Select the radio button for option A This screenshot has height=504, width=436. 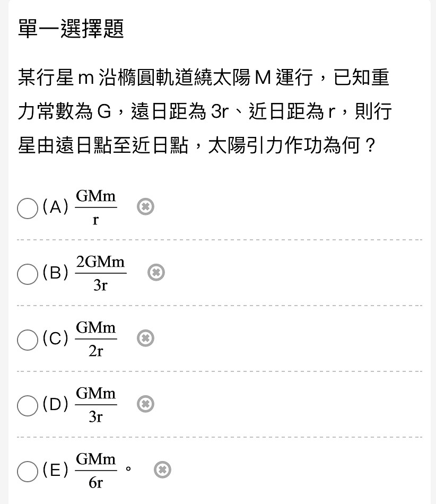(28, 208)
